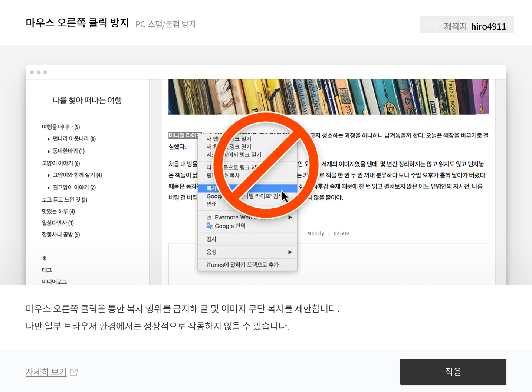Click 홈 in the preview sidebar

click(45, 258)
